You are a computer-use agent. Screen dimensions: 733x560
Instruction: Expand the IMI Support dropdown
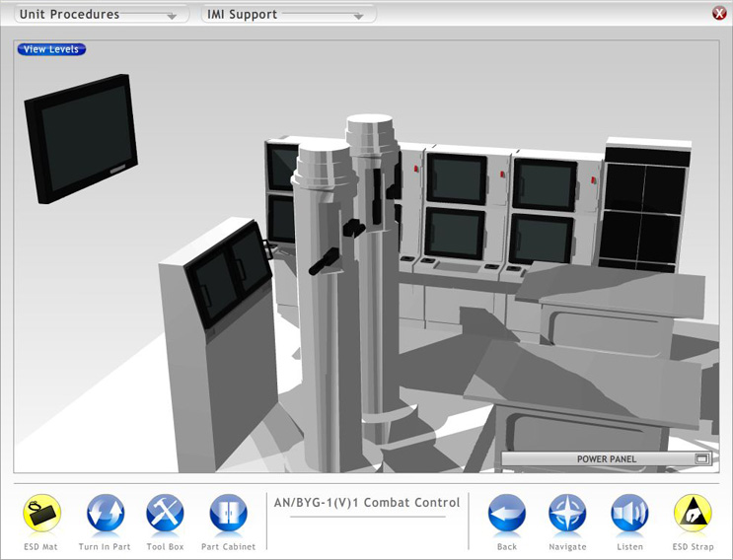288,15
